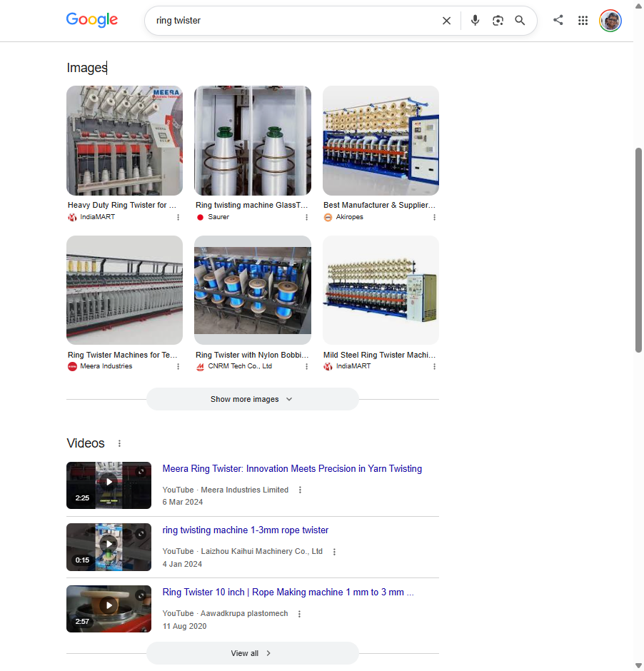This screenshot has height=671, width=644.
Task: Click 'Mild Steel Ring Twister Machi...' caption
Action: [380, 355]
